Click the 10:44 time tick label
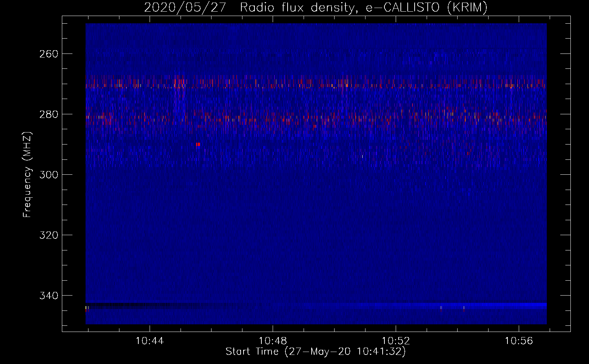589x364 pixels. point(150,341)
